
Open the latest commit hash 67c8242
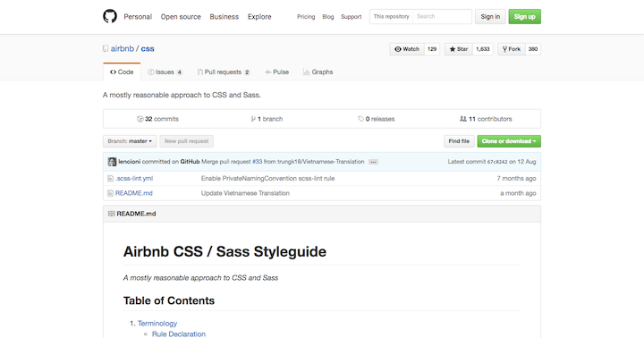tap(497, 162)
